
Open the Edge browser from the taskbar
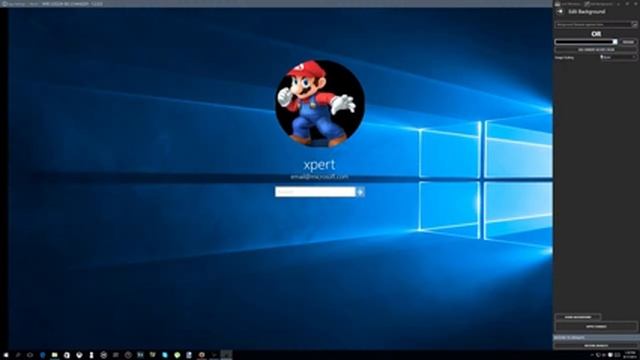coord(42,355)
